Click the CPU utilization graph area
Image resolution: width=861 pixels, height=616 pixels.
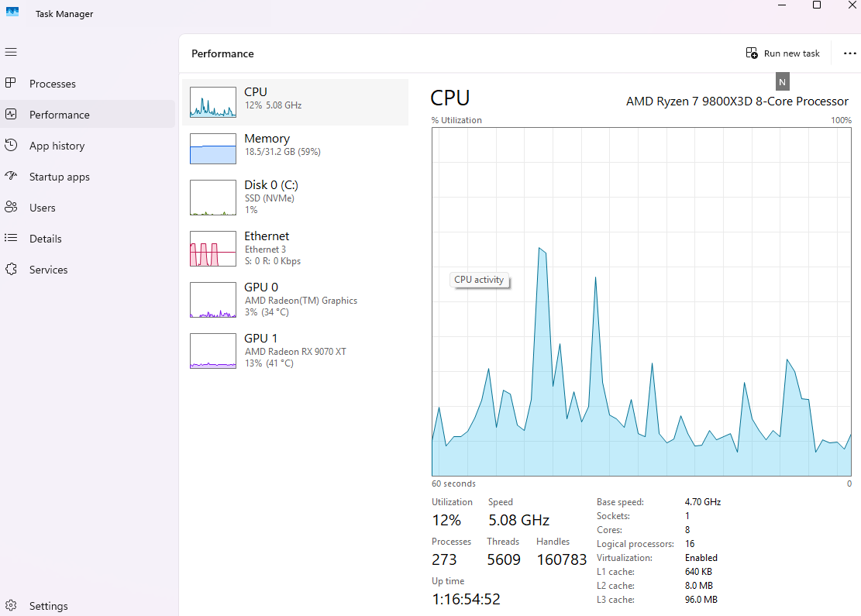tap(641, 302)
